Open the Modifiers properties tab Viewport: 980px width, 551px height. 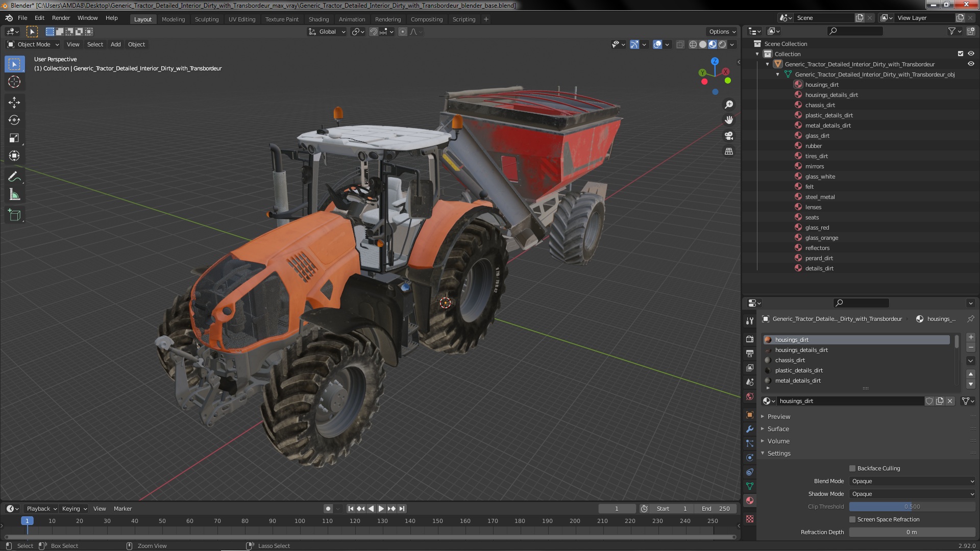750,429
